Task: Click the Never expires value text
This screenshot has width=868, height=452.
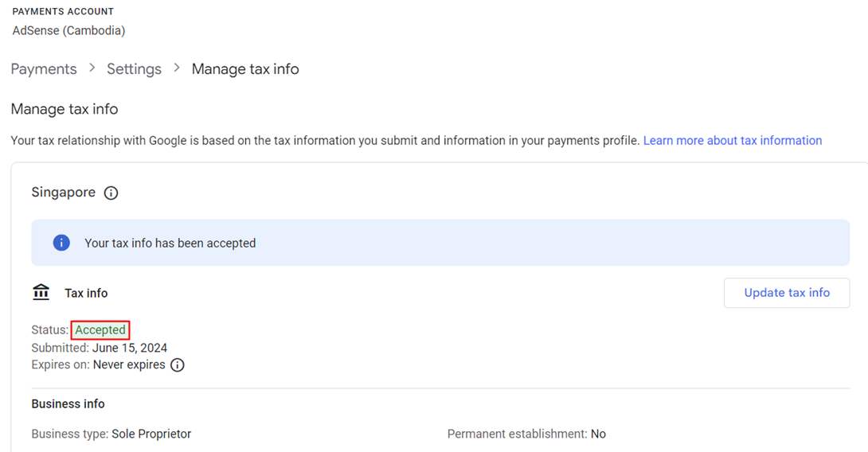Action: [129, 365]
